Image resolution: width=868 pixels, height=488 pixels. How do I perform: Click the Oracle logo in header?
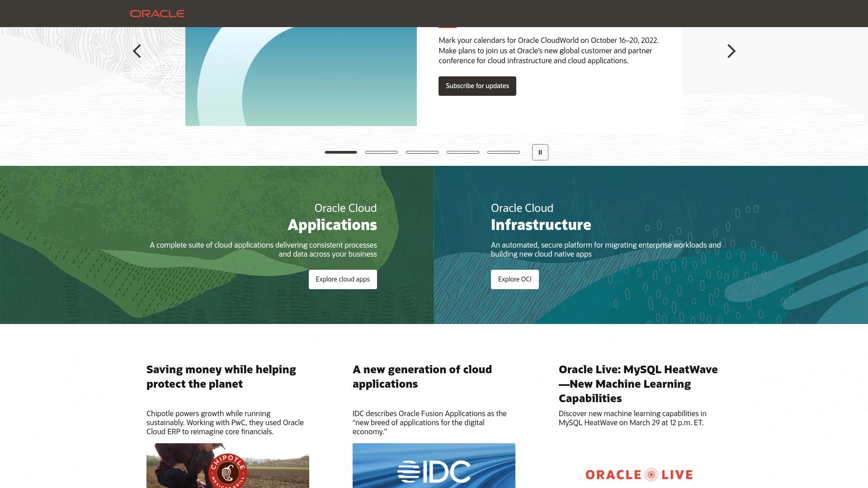click(157, 14)
